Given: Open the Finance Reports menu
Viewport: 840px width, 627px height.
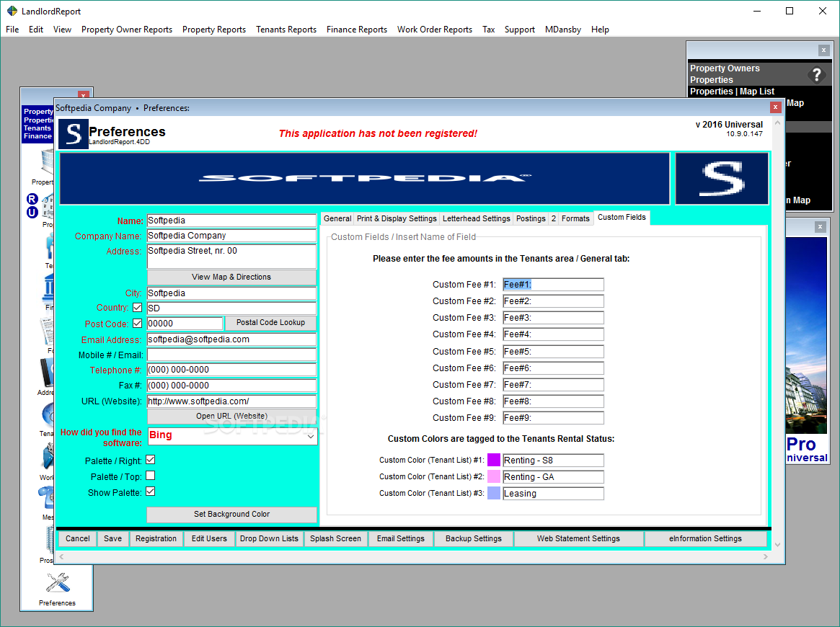Looking at the screenshot, I should point(357,30).
